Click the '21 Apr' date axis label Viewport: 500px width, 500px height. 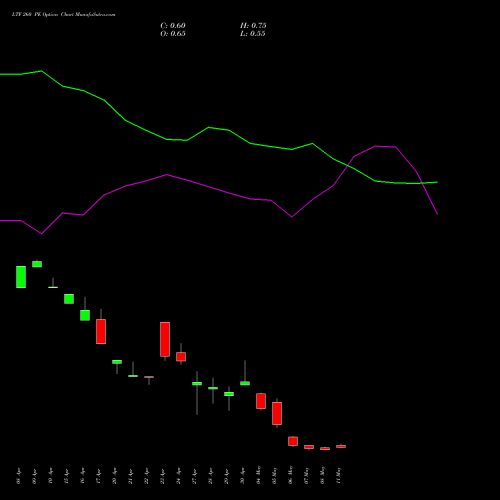point(130,476)
